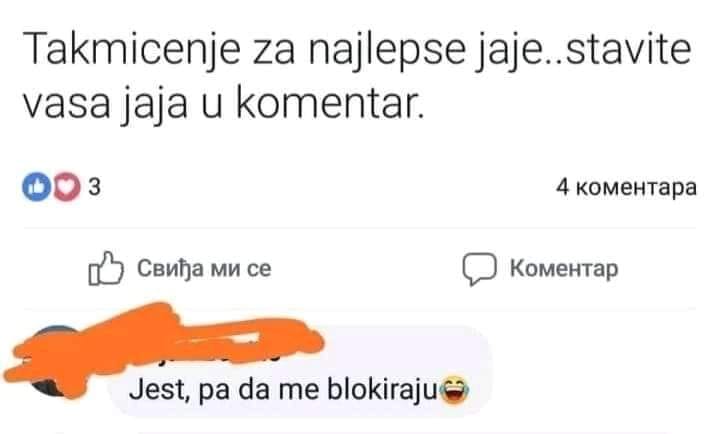Click the blue thumbs-up reaction icon

coord(36,187)
